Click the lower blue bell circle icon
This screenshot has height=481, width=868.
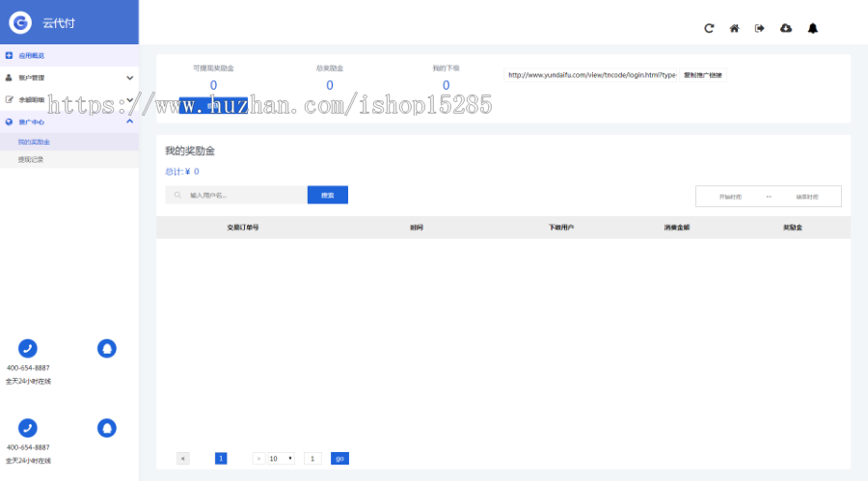click(x=107, y=428)
